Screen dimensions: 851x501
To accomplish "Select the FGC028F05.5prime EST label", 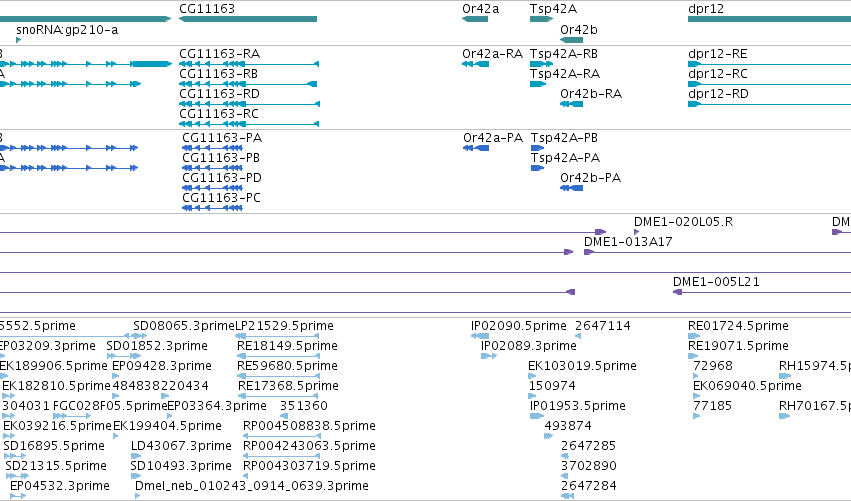I will coord(110,407).
